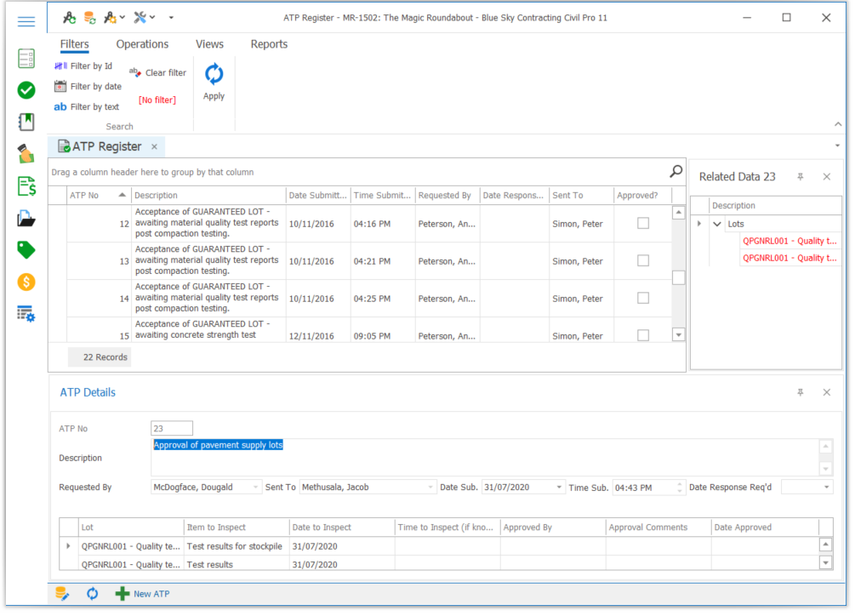Screen dimensions: 855x616
Task: Select ATP 14 row date cell 10/11/2016
Action: coord(317,299)
